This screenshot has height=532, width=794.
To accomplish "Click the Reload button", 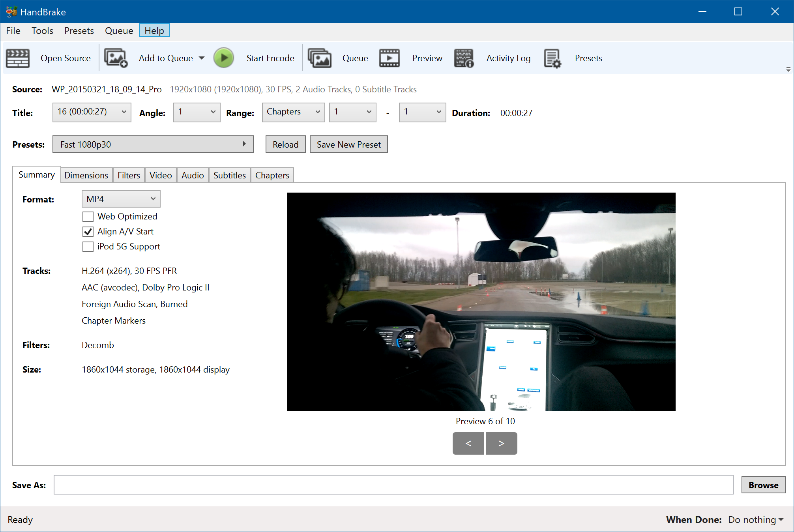I will (x=285, y=144).
